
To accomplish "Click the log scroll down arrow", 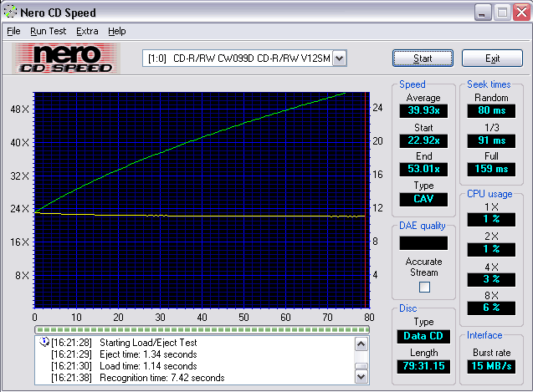I will click(x=361, y=376).
